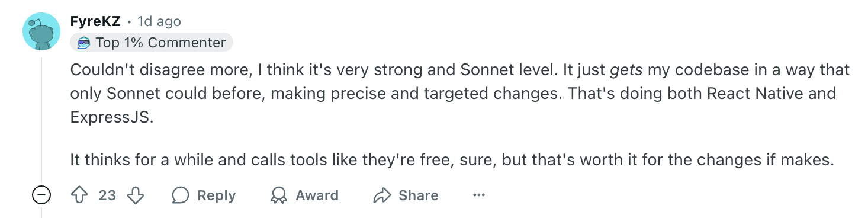Click the Share arrow icon
The height and width of the screenshot is (218, 868).
coord(383,195)
